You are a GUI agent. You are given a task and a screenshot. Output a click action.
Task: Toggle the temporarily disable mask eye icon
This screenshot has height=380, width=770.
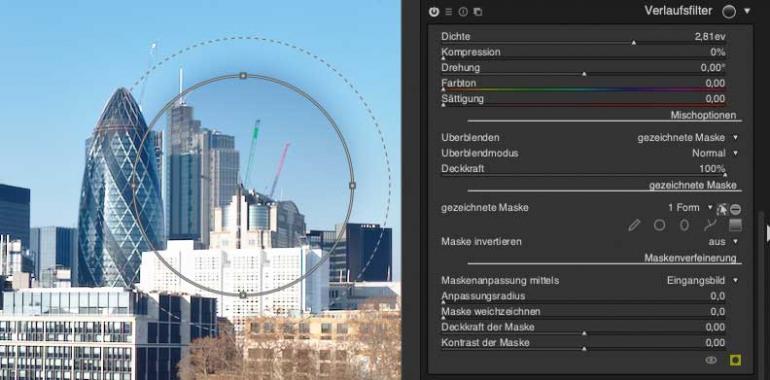point(711,360)
